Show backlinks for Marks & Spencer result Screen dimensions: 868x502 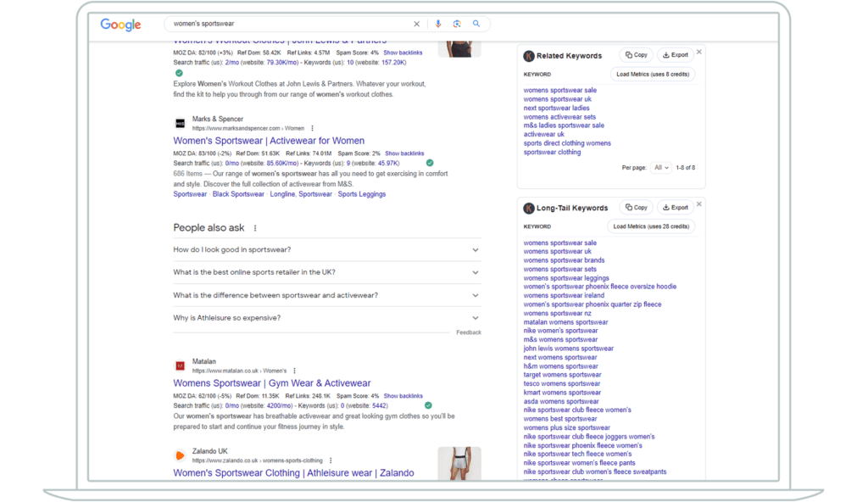[x=404, y=153]
